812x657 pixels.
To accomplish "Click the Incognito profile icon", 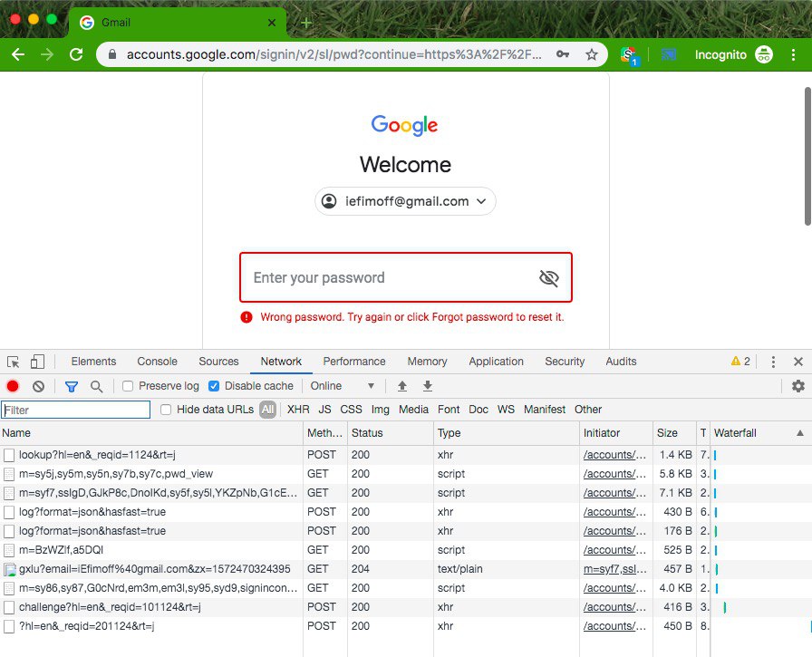I will click(764, 54).
